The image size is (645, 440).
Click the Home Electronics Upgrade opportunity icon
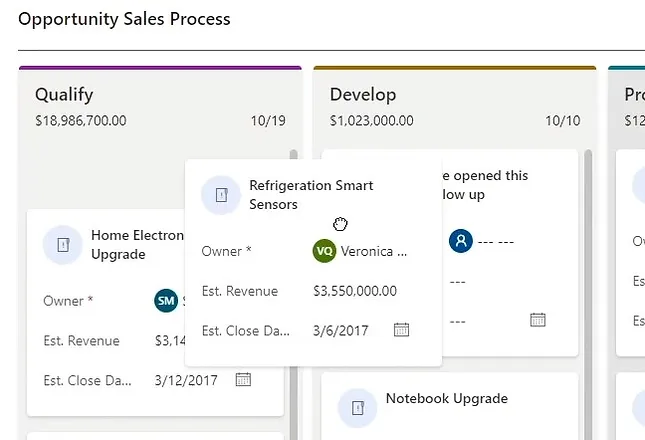coord(63,245)
